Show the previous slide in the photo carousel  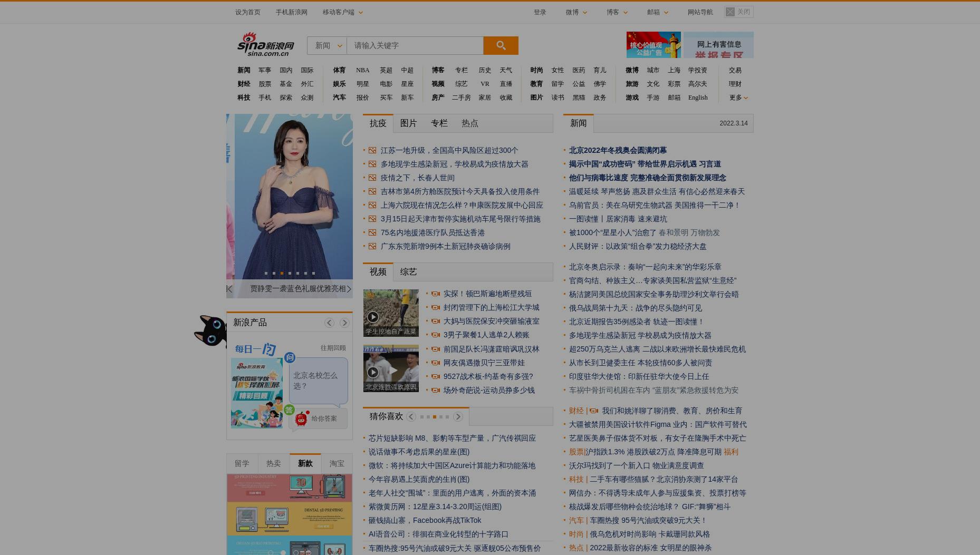point(229,289)
